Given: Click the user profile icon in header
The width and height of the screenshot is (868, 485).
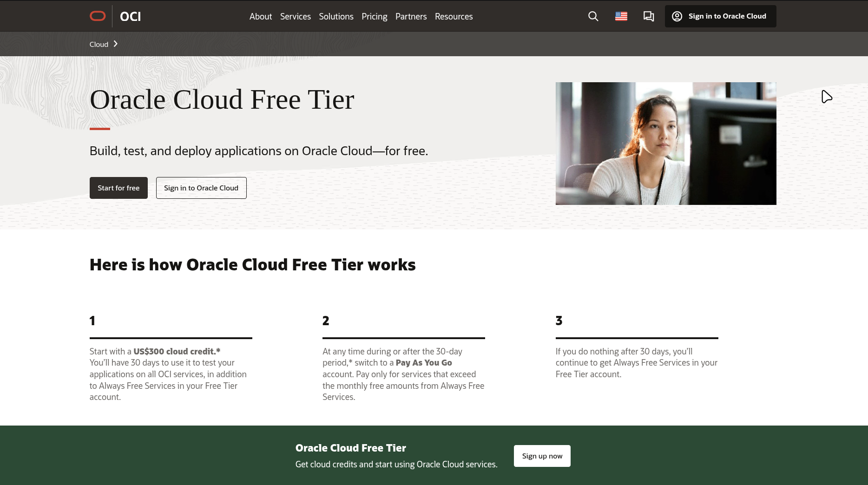Looking at the screenshot, I should point(677,16).
